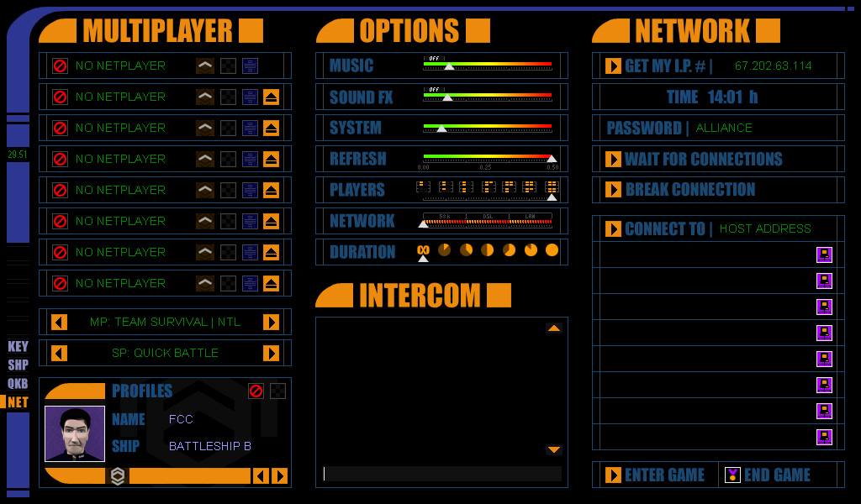The image size is (861, 504).
Task: Select next profile with right arrow
Action: pyautogui.click(x=279, y=475)
